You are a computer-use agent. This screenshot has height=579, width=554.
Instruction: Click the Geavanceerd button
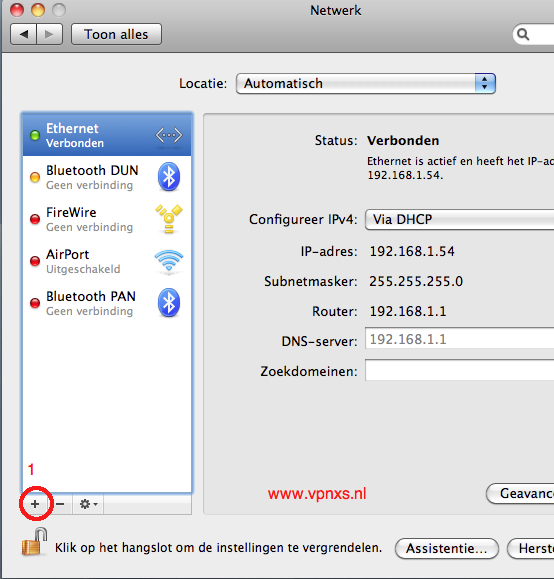coord(520,493)
